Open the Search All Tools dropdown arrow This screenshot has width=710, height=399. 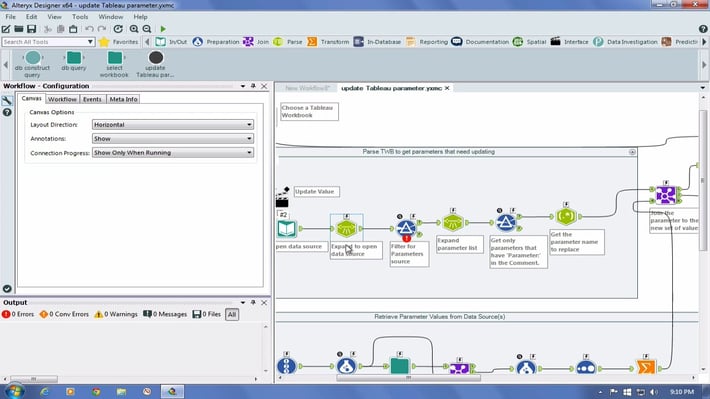90,42
